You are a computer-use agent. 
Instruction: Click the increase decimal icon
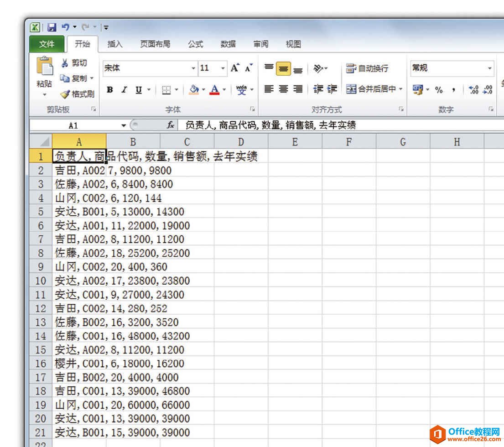pos(473,90)
